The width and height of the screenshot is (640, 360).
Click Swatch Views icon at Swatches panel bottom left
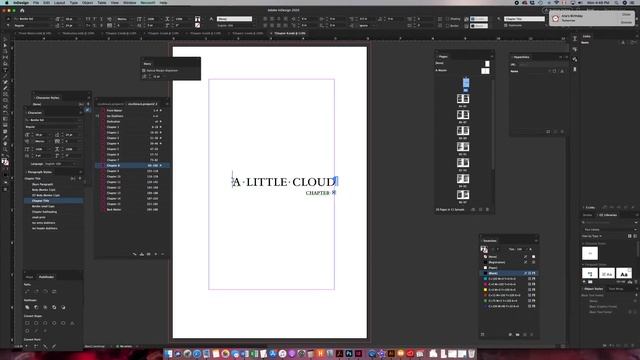tap(482, 334)
